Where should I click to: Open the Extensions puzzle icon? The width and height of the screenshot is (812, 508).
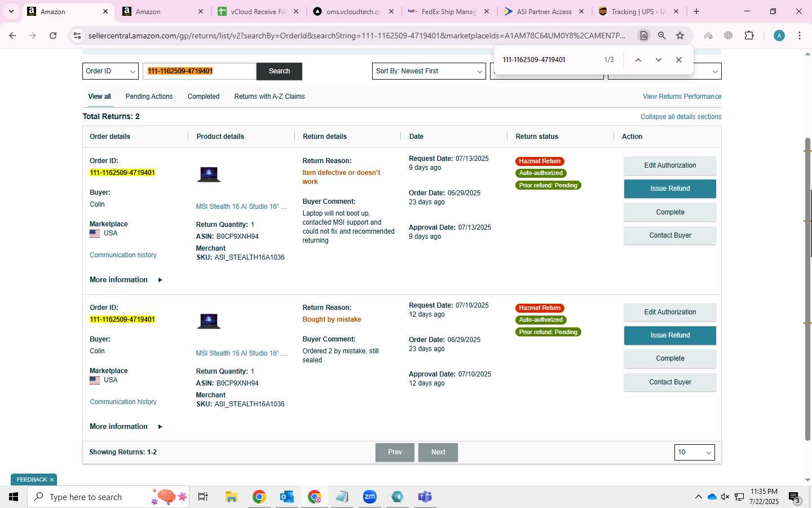pos(749,36)
